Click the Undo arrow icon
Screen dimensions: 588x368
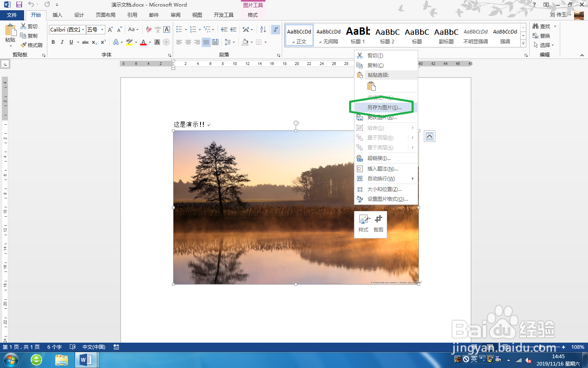[x=31, y=4]
